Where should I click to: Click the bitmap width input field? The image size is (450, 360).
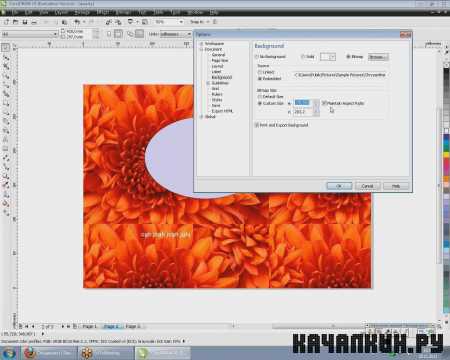(x=303, y=103)
